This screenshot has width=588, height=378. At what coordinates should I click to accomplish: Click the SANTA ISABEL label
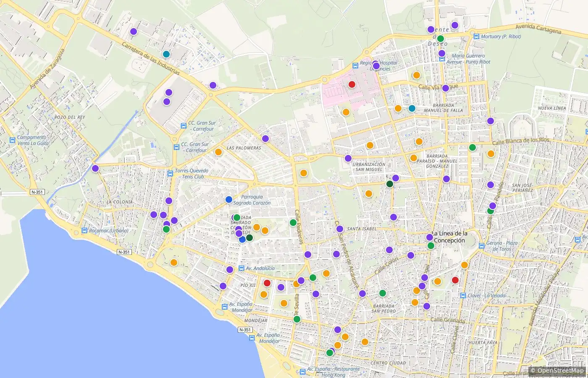362,229
